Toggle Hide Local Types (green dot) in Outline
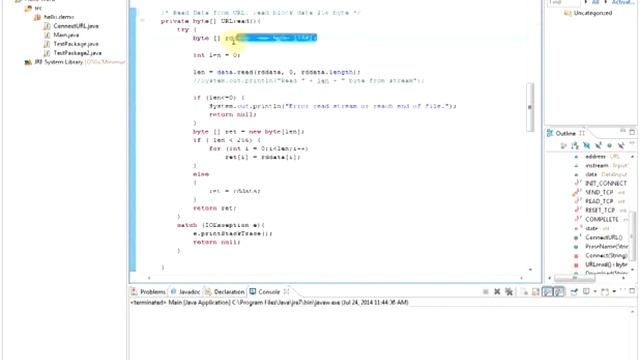This screenshot has width=640, height=360. point(609,146)
